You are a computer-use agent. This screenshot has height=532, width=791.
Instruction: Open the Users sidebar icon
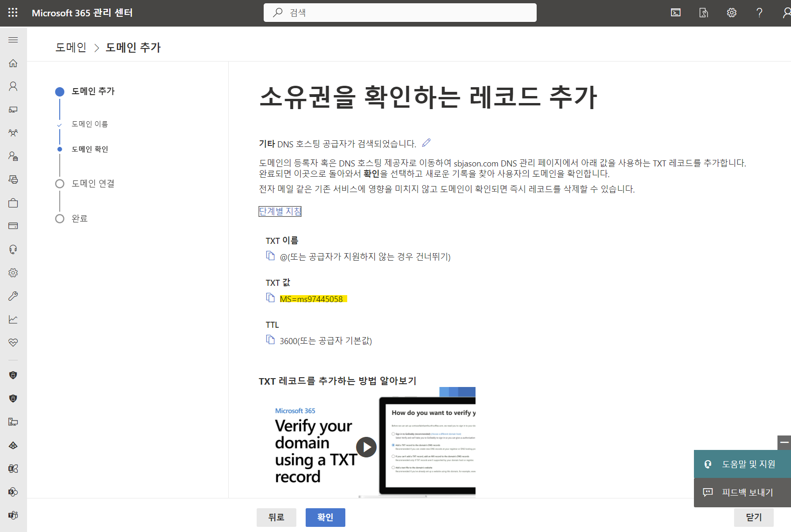click(x=13, y=86)
